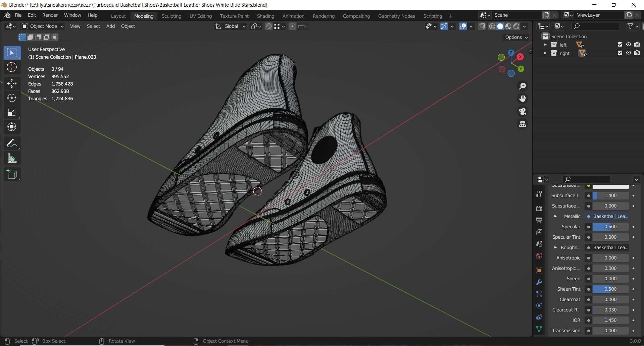Pick the Add Cube tool
The width and height of the screenshot is (644, 346).
click(12, 174)
